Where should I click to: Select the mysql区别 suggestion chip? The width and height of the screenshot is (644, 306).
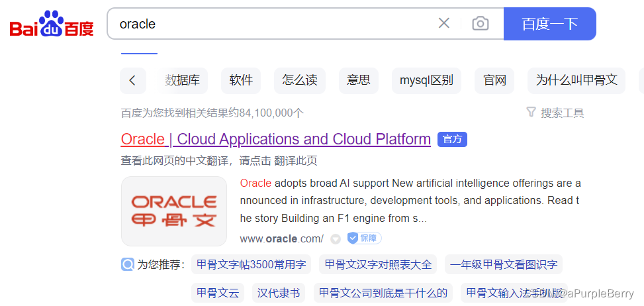coord(426,81)
